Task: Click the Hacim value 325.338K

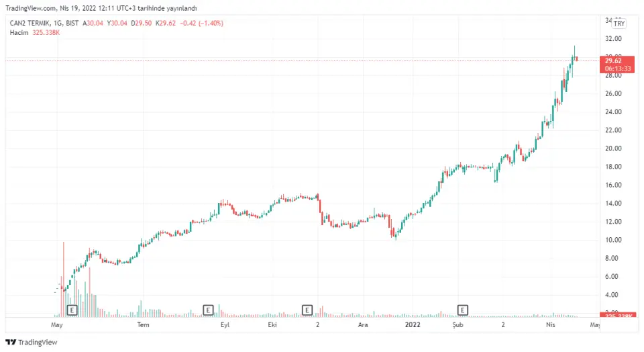Action: coord(47,32)
